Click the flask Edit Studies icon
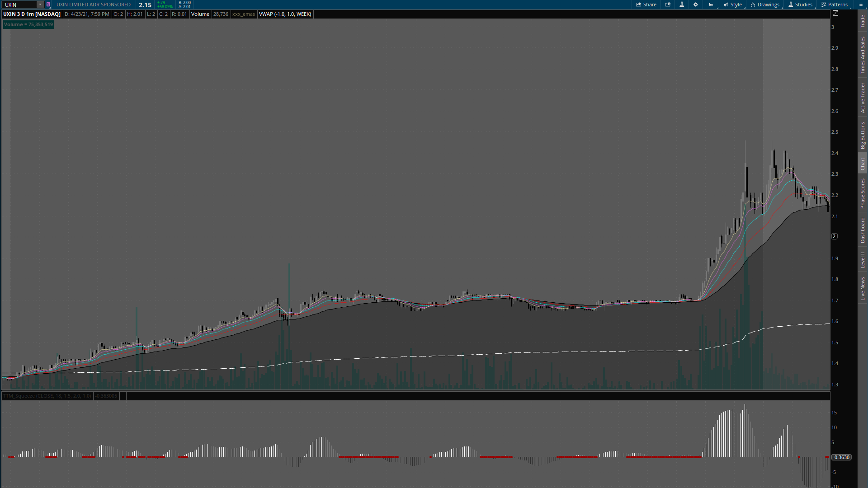The image size is (868, 488). (682, 5)
